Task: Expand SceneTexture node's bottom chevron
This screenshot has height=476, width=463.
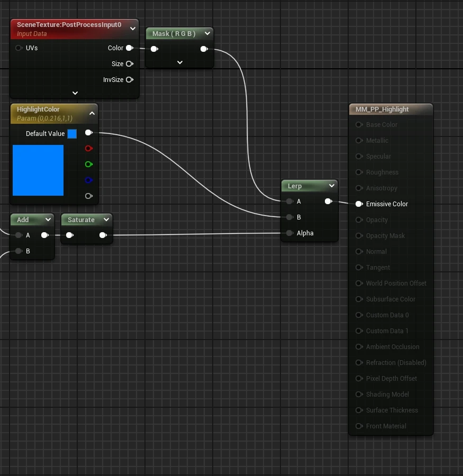Action: [x=75, y=93]
